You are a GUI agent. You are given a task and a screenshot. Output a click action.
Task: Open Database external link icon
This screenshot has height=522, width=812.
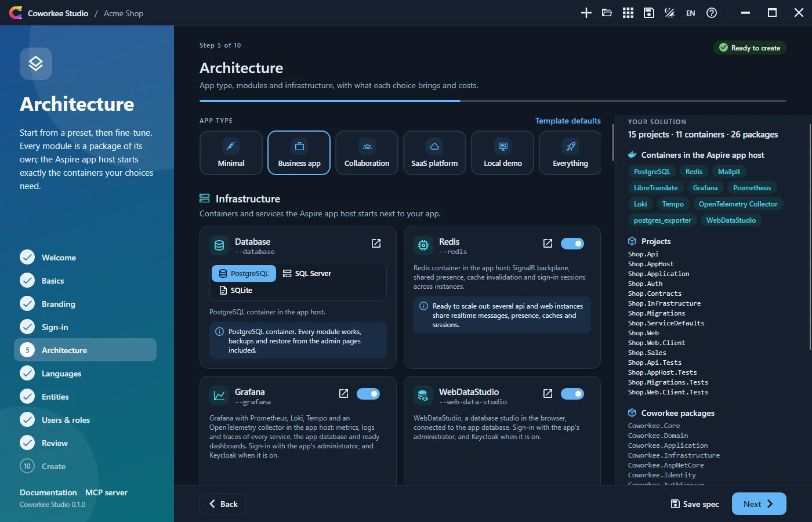376,243
